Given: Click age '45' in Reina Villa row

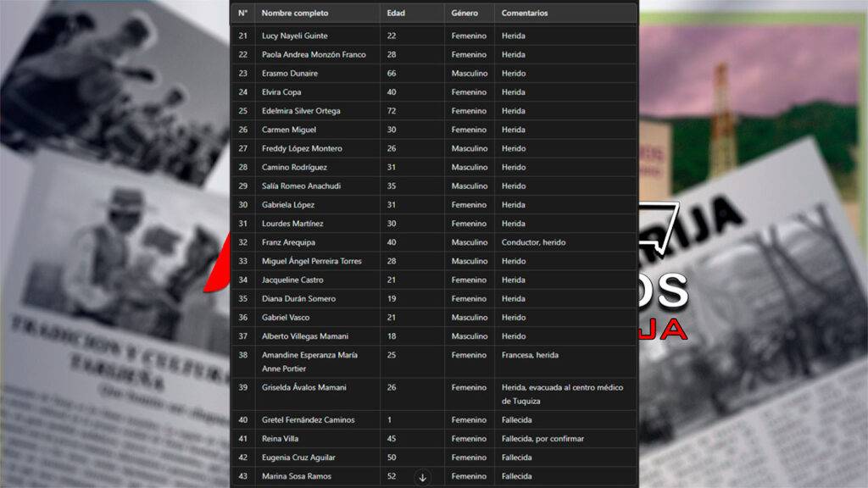Looking at the screenshot, I should click(392, 440).
